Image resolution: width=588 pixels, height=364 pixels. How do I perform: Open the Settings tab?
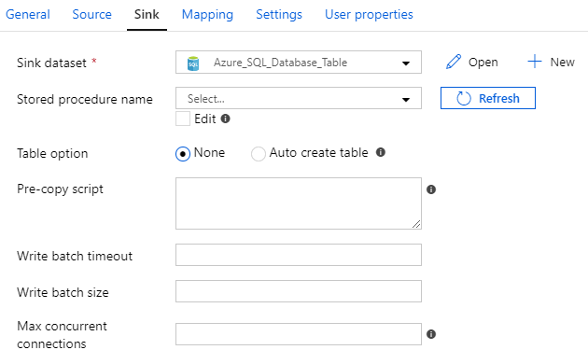click(279, 14)
